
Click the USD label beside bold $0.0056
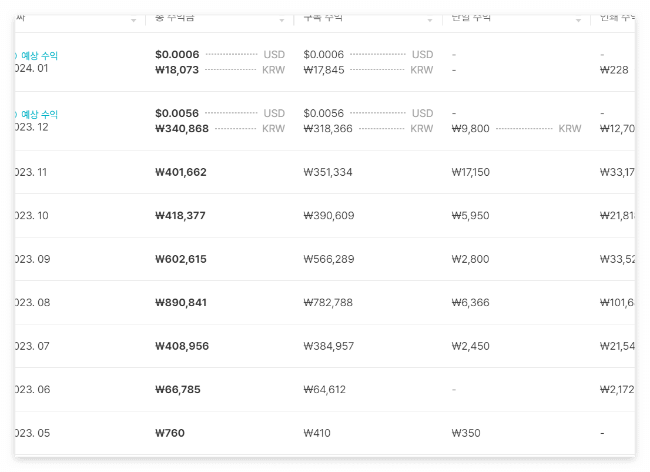tap(274, 113)
